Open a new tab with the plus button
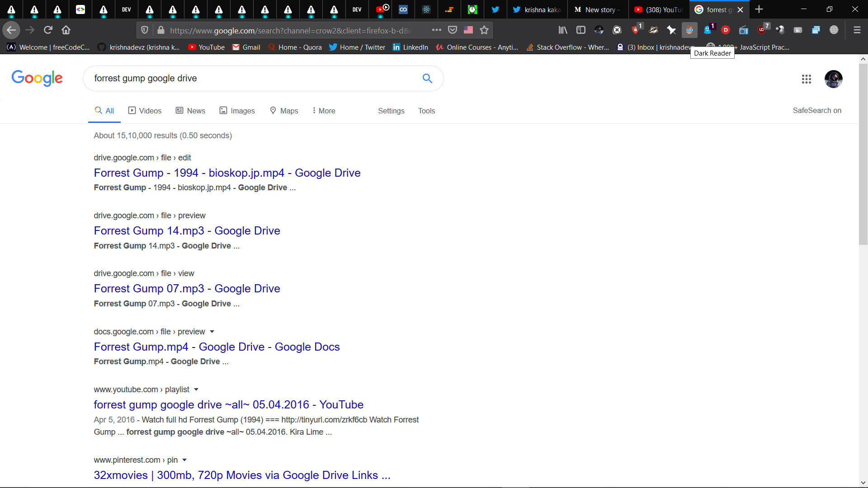Viewport: 868px width, 488px height. coord(759,9)
